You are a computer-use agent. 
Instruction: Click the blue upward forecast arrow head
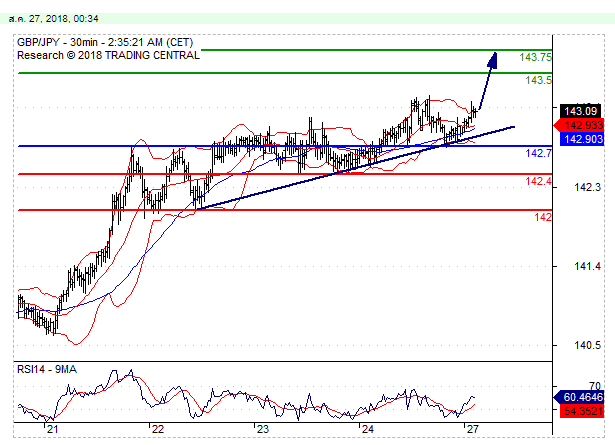(492, 58)
